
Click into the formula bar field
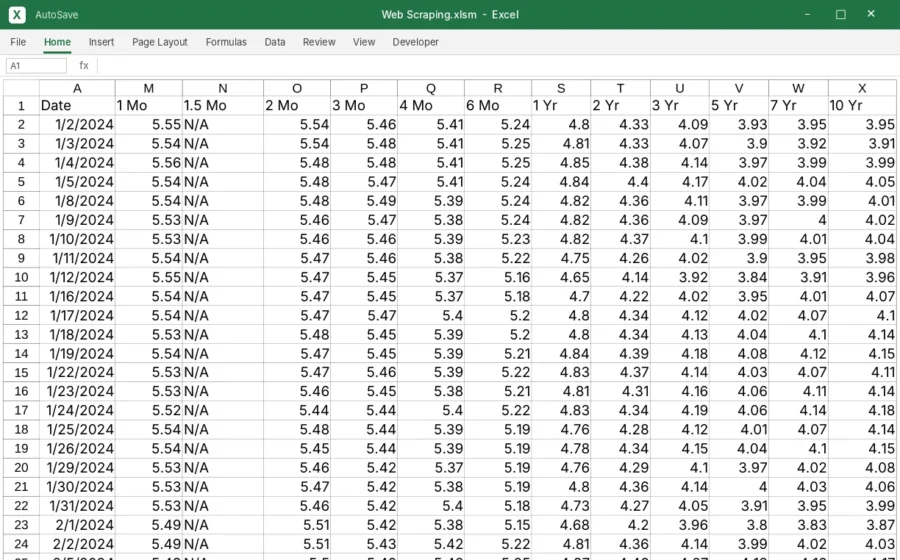point(498,65)
